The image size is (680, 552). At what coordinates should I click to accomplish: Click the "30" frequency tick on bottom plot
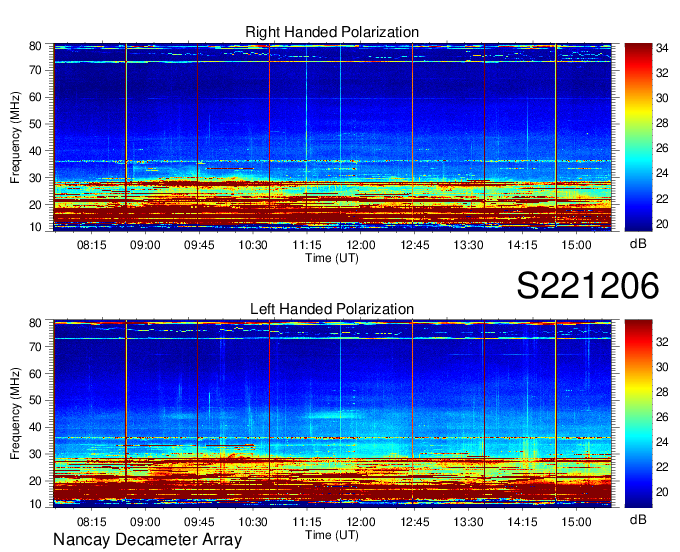35,454
